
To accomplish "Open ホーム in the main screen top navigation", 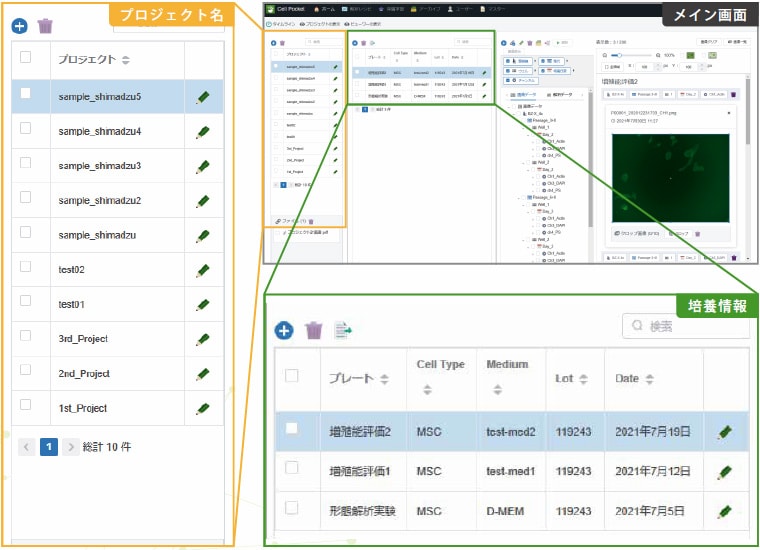I will coord(325,9).
